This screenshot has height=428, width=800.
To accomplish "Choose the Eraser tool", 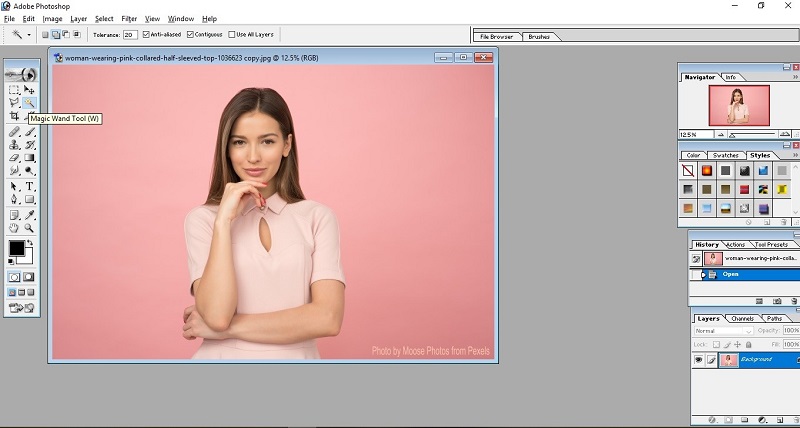I will coord(15,158).
